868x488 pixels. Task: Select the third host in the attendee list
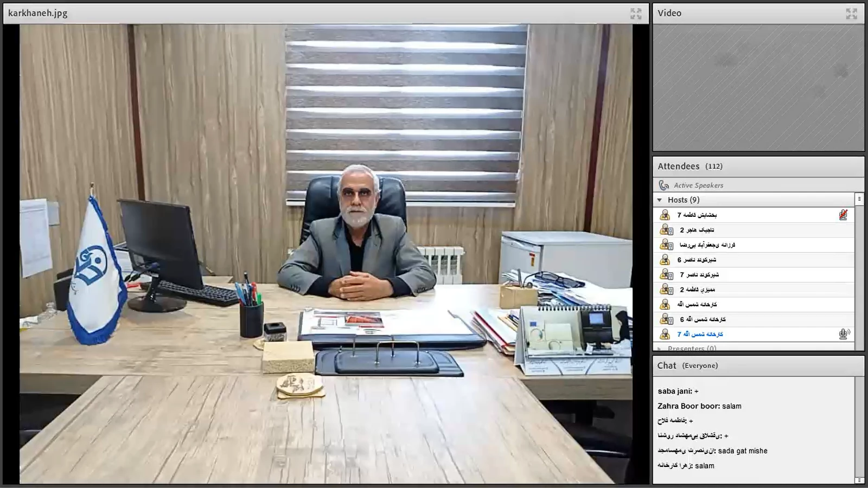coord(707,245)
